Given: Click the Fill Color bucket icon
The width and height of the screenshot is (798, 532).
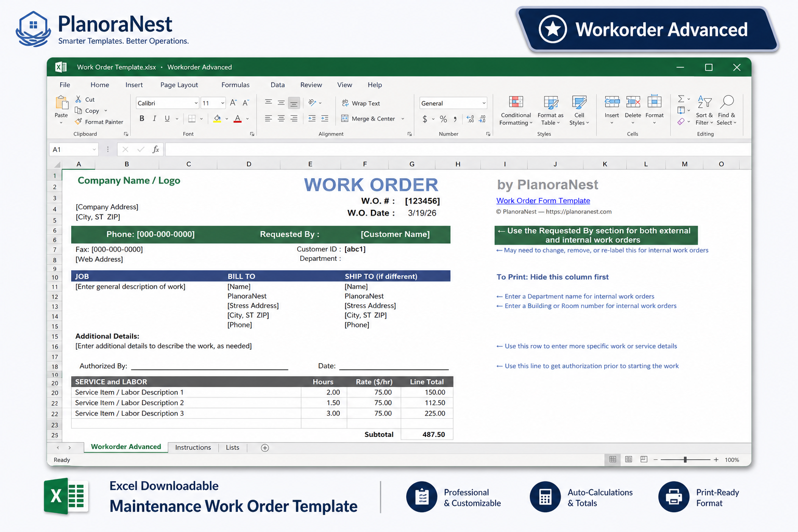Looking at the screenshot, I should point(217,118).
